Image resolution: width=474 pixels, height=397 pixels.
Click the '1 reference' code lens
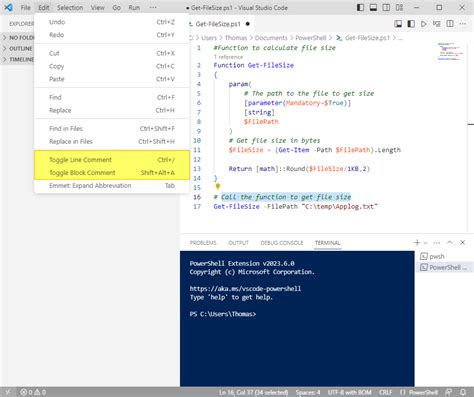(228, 57)
